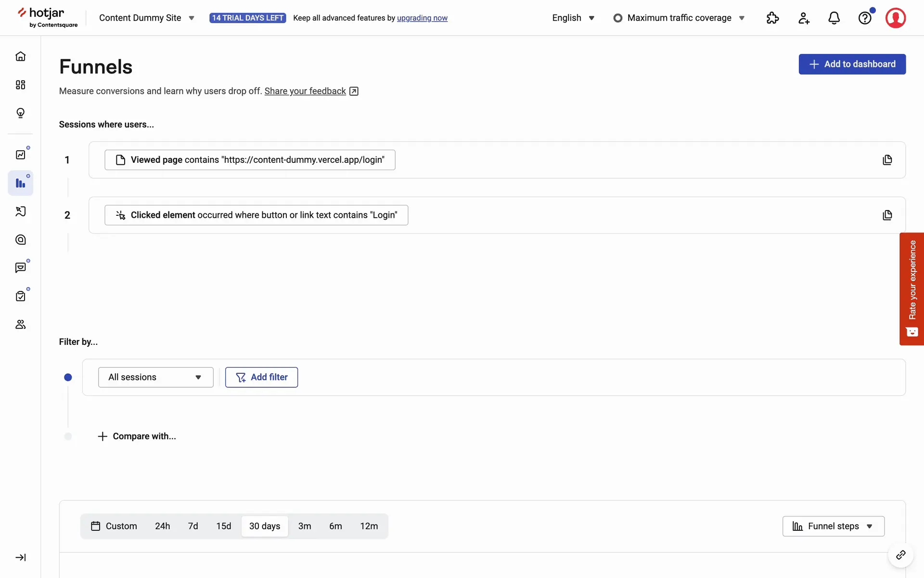Go to Home in the sidebar
924x578 pixels.
click(x=20, y=56)
